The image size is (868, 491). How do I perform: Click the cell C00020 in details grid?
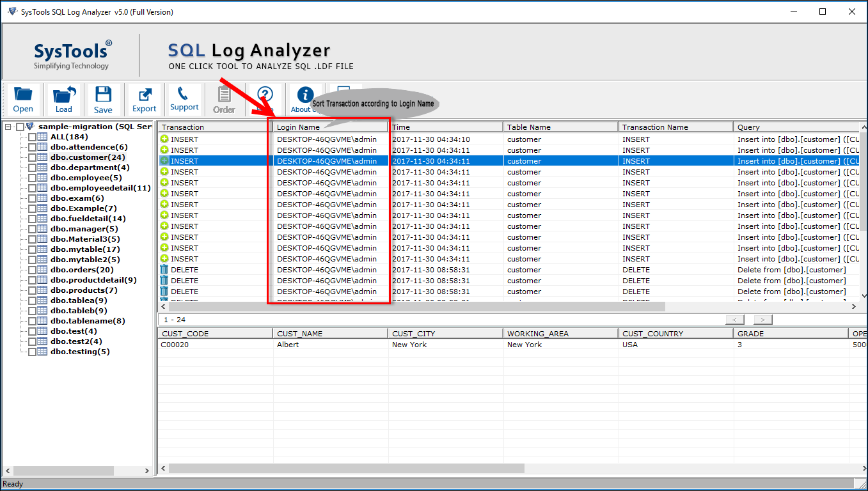216,345
